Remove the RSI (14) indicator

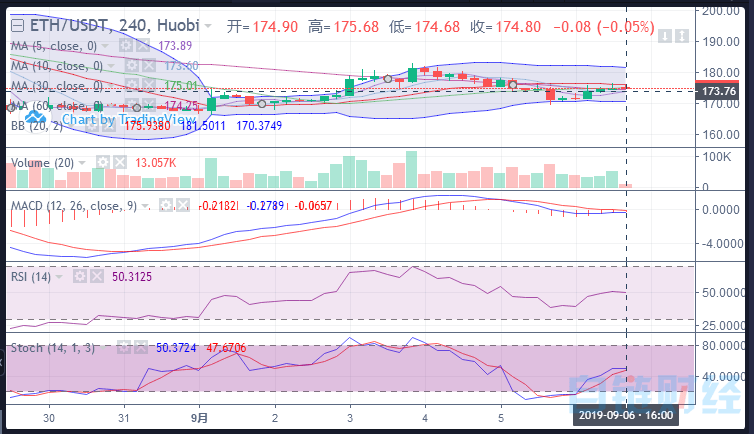coord(97,276)
